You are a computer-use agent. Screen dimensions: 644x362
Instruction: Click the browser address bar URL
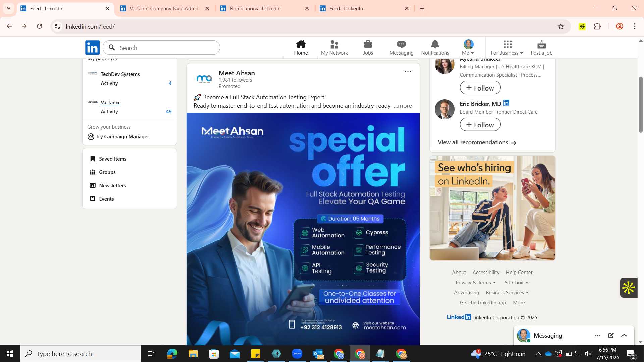[90, 26]
